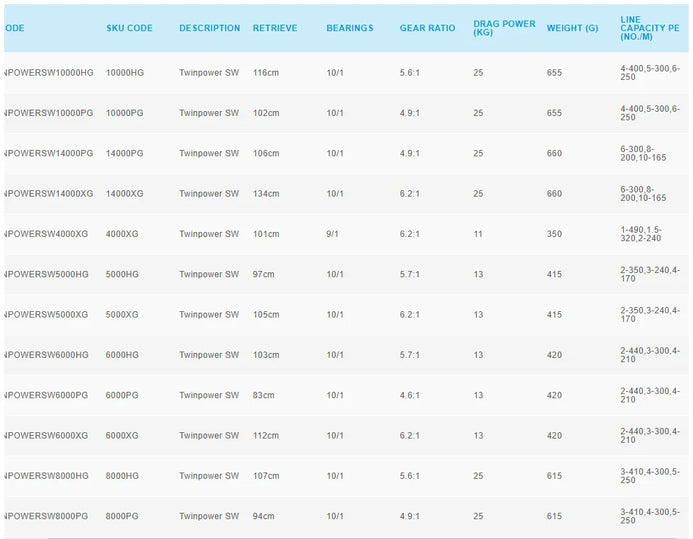
Task: Select the 350 weight value
Action: click(554, 234)
